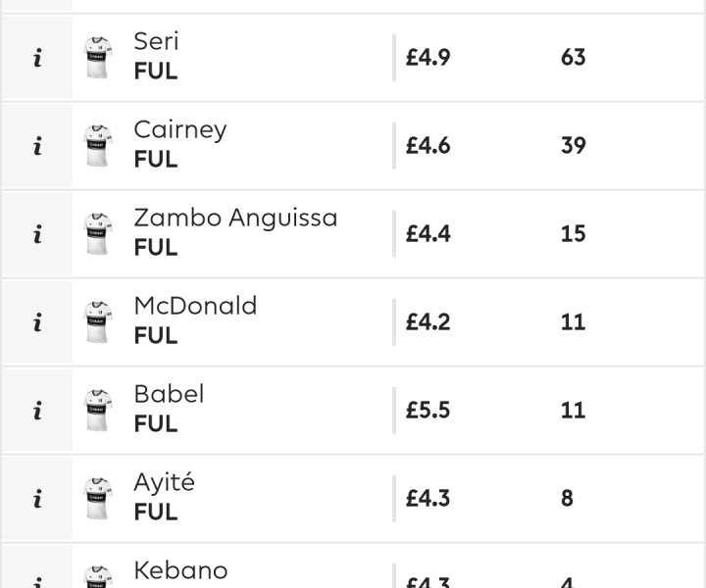Open info for Seri
The height and width of the screenshot is (588, 706).
click(37, 58)
